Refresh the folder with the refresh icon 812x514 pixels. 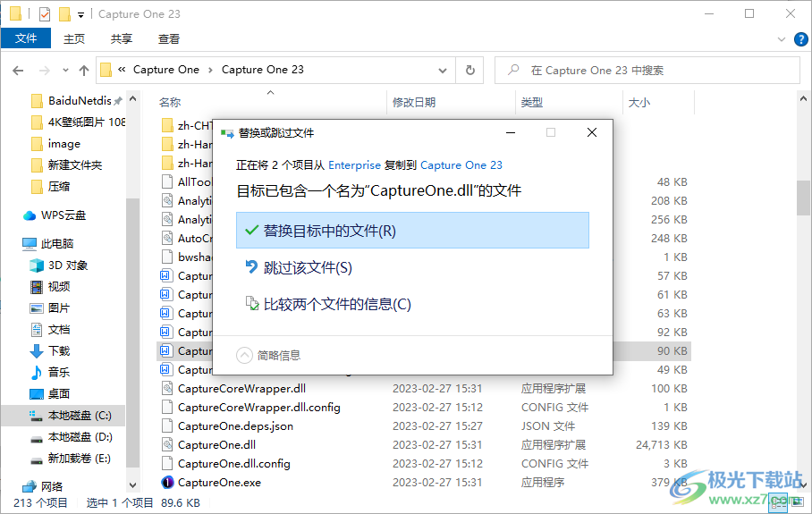tap(469, 71)
